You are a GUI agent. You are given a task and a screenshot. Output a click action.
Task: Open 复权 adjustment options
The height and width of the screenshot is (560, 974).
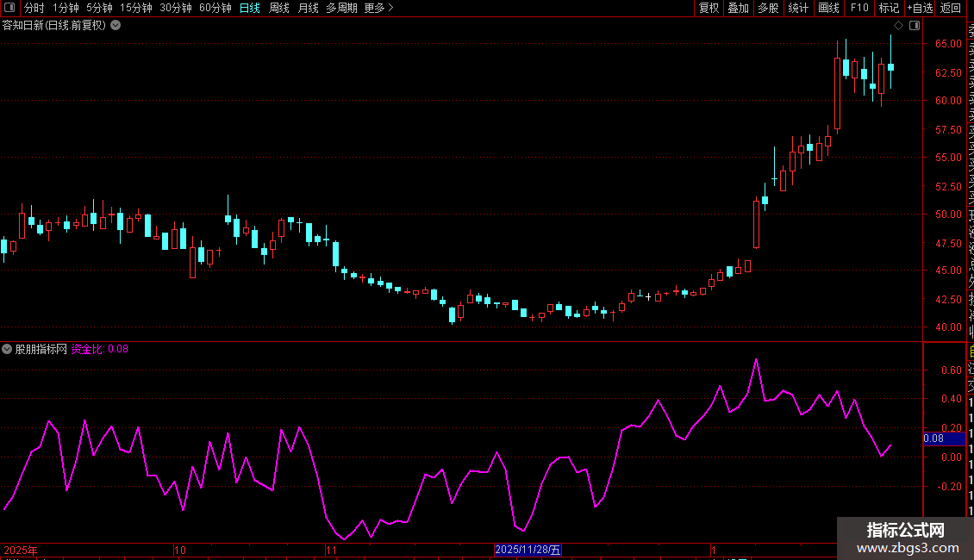(709, 8)
